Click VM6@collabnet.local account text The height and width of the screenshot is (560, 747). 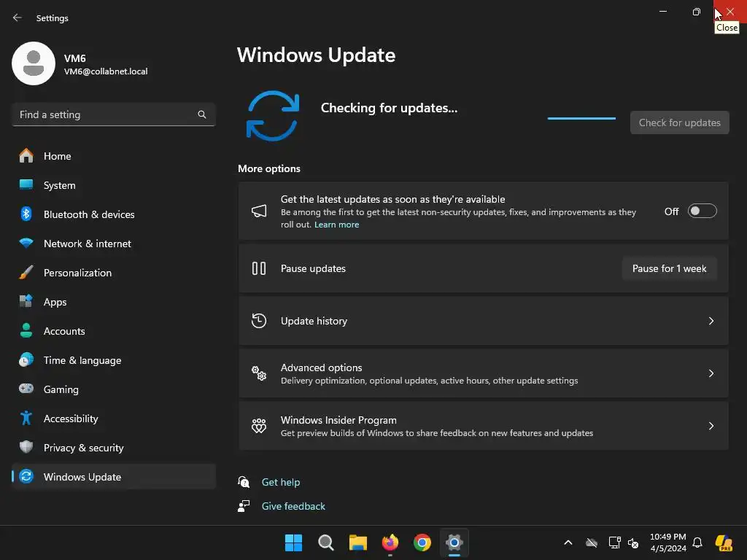[106, 71]
